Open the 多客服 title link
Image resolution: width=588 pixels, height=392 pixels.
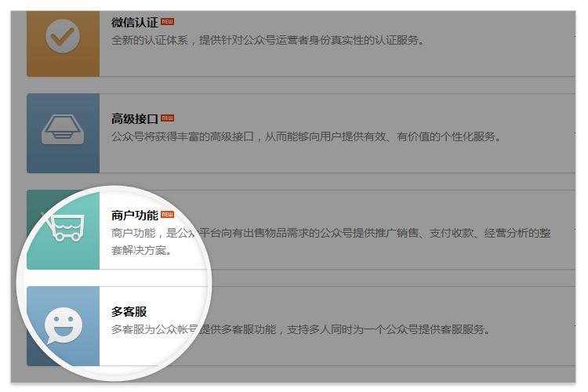[129, 312]
